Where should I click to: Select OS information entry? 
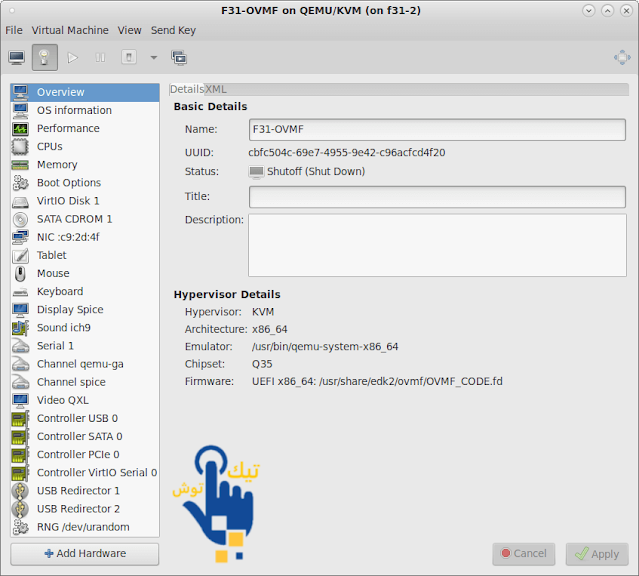[x=85, y=110]
